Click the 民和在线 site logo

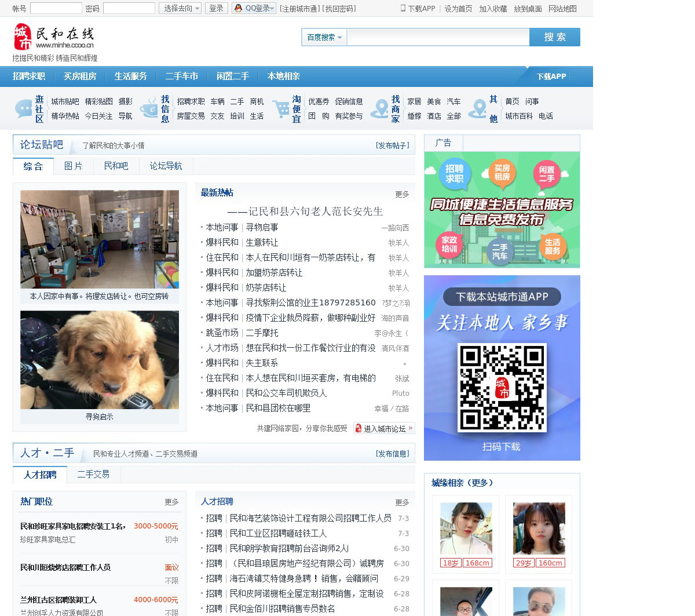point(53,38)
